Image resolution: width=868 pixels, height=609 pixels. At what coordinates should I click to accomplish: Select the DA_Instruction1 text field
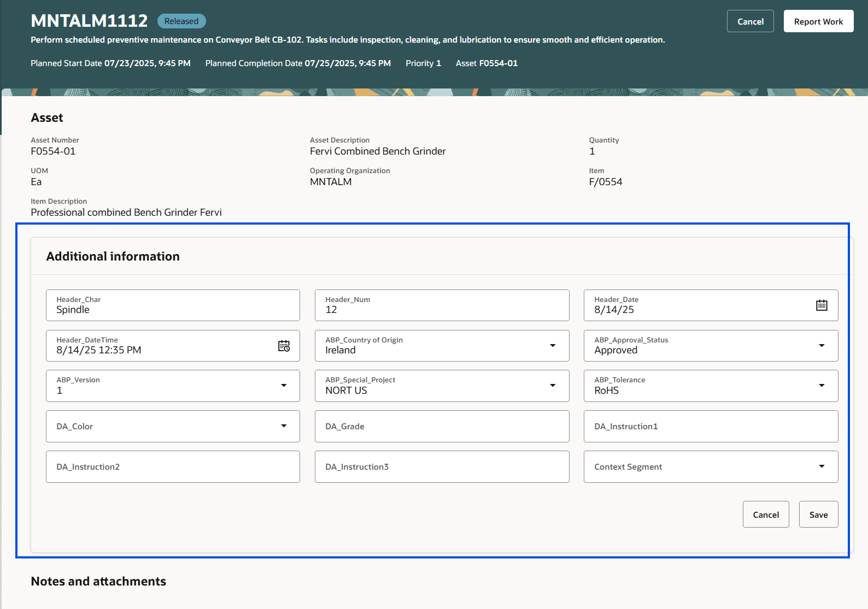(710, 427)
